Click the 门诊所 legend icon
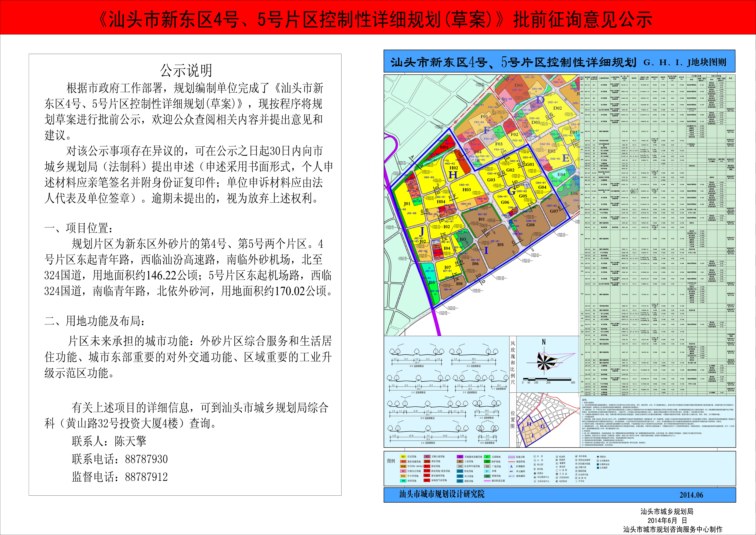The image size is (756, 535). pyautogui.click(x=557, y=470)
